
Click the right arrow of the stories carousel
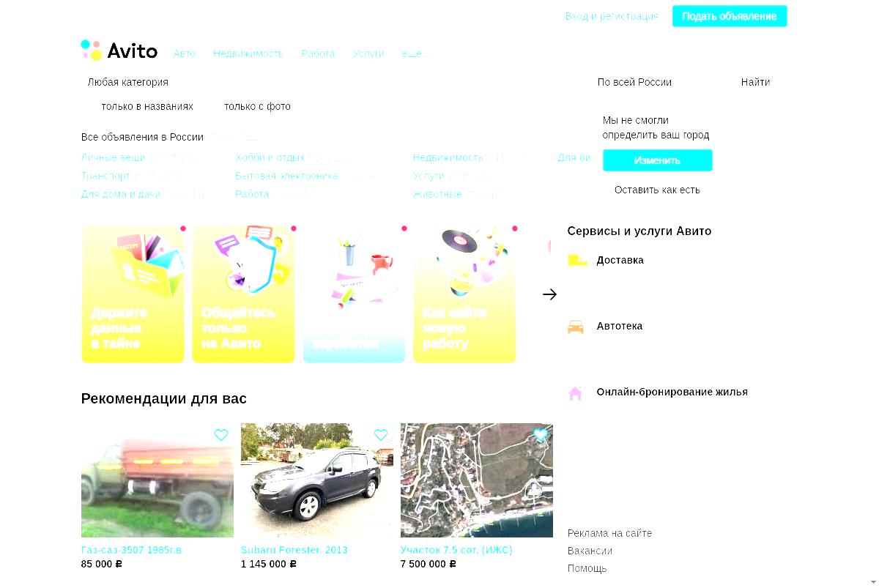click(x=549, y=294)
